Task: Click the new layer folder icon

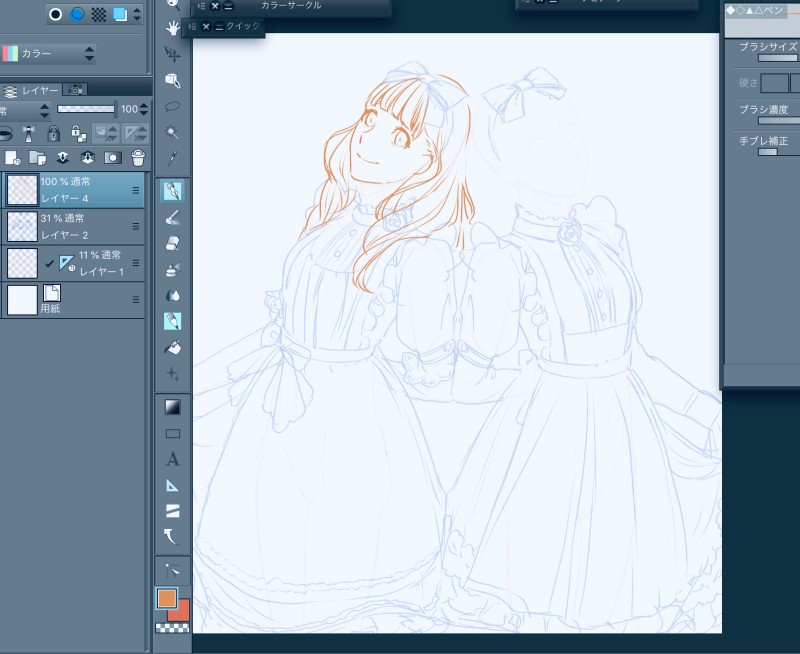Action: point(38,158)
